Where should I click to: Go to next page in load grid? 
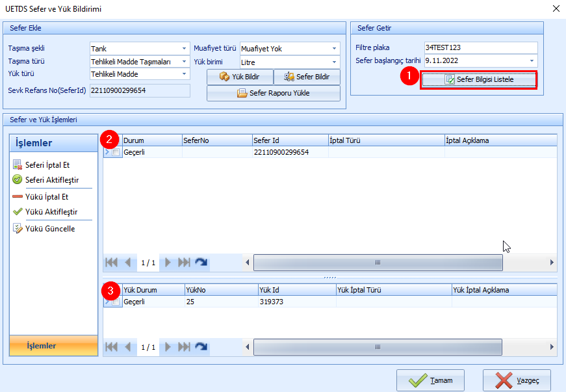click(x=168, y=347)
